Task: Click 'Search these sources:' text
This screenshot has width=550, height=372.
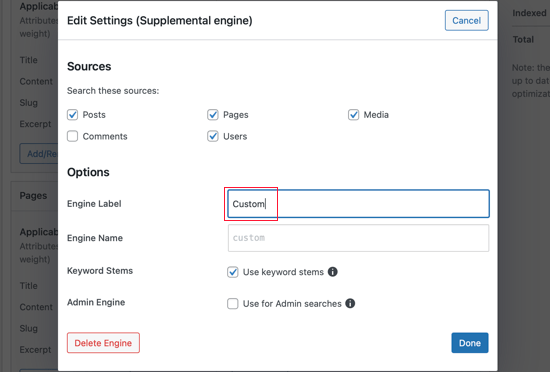Action: [x=113, y=91]
